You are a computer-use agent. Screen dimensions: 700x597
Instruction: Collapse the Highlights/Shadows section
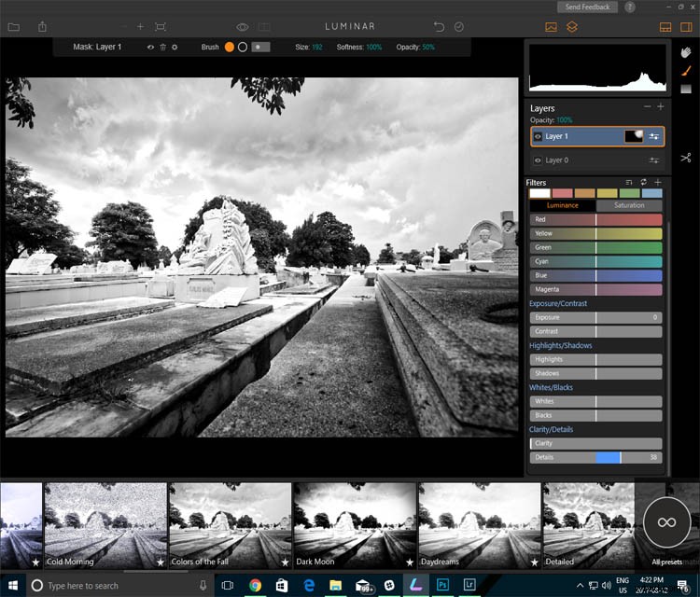(561, 345)
